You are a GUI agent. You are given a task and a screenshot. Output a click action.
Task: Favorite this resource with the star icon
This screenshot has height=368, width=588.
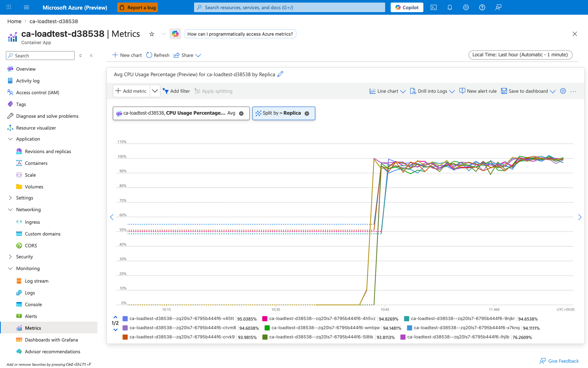[x=152, y=34]
